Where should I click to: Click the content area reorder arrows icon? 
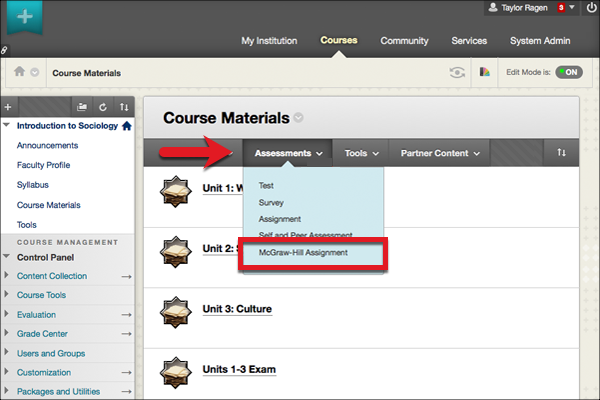click(x=561, y=153)
